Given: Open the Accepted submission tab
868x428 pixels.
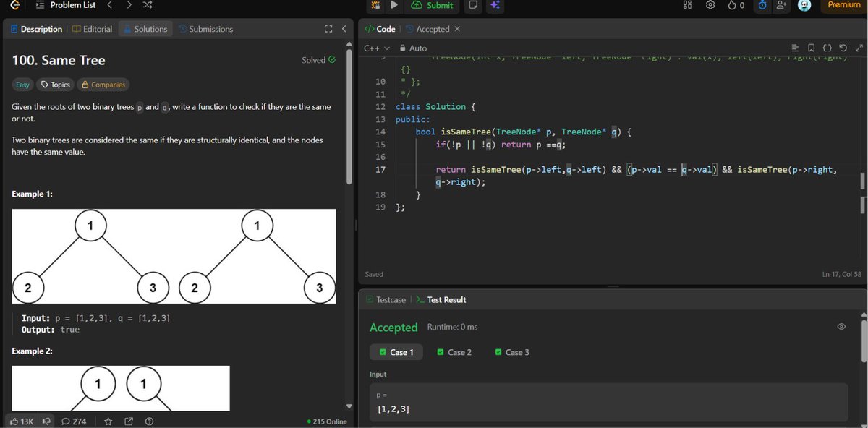Looking at the screenshot, I should click(x=427, y=29).
